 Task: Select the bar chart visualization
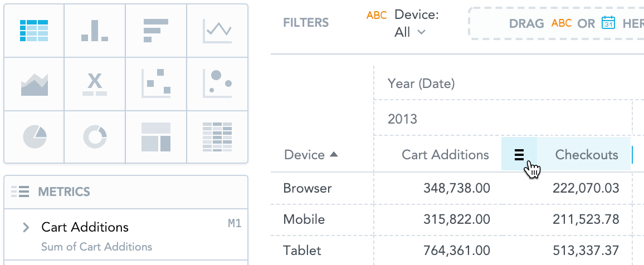pyautogui.click(x=156, y=31)
